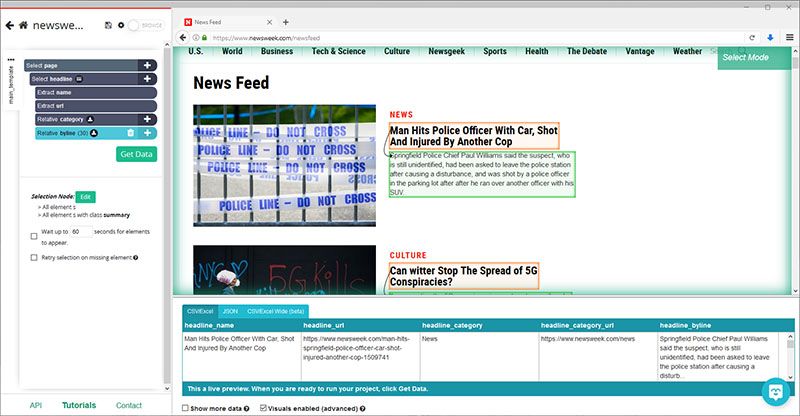The height and width of the screenshot is (416, 800).
Task: Open the ParseHub home icon
Action: pyautogui.click(x=23, y=25)
